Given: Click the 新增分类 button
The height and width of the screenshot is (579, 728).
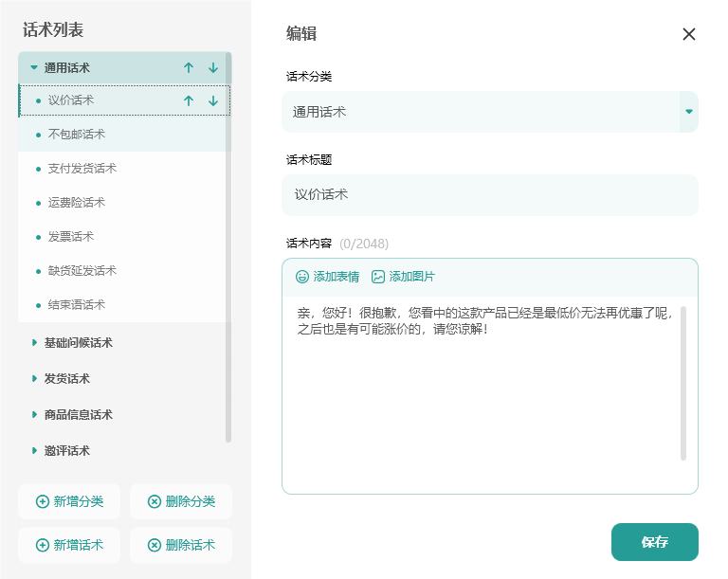Looking at the screenshot, I should click(x=69, y=501).
